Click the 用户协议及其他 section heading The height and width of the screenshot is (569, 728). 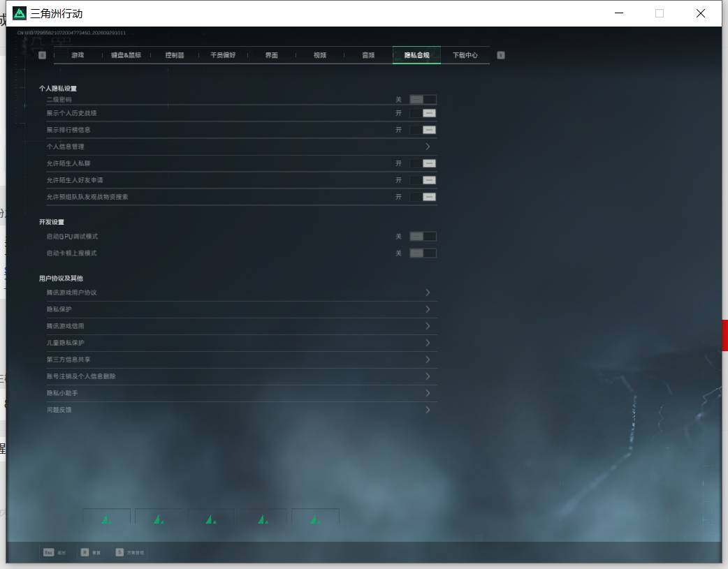[x=61, y=279]
